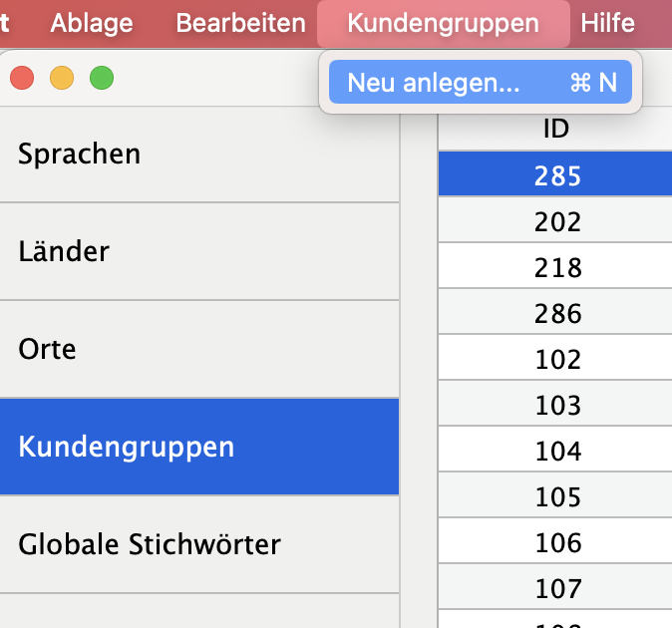
Task: Click the Kundengruppen menu bar item
Action: [x=443, y=23]
